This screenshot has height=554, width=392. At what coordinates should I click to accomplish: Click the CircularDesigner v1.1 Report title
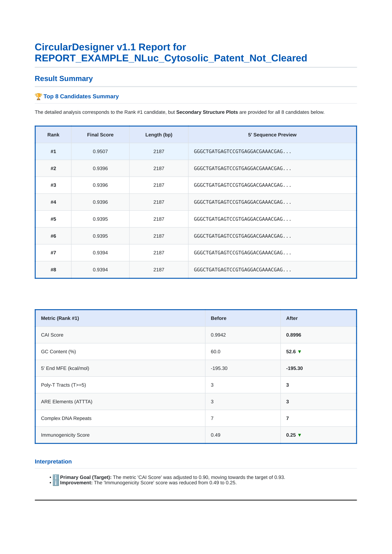tap(171, 53)
